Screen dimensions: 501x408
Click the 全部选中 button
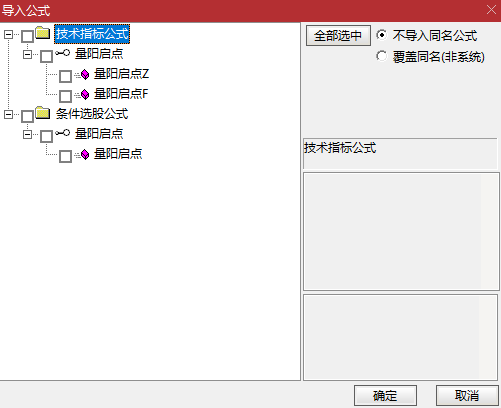(338, 36)
